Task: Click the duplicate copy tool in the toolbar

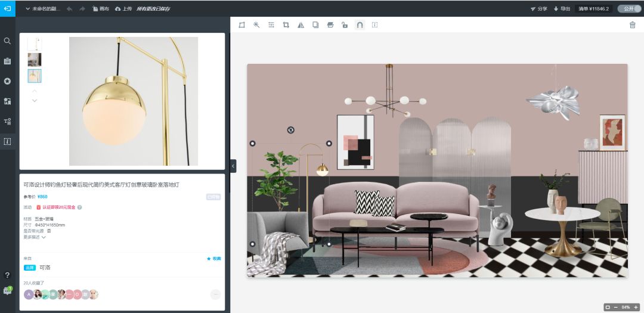Action: [315, 25]
